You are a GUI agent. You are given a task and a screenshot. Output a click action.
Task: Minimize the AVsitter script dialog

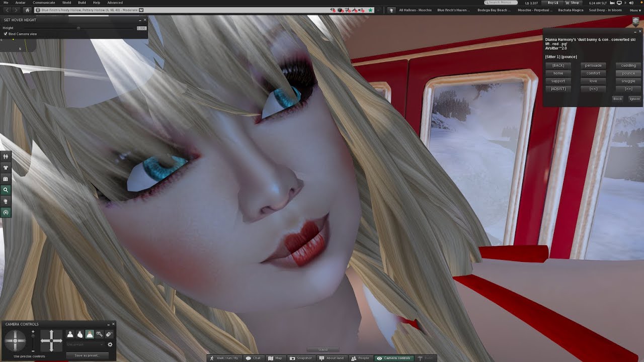[x=634, y=32]
